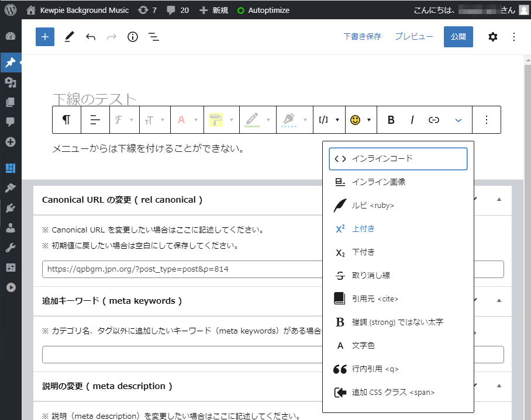Open the font family F dropdown
The height and width of the screenshot is (420, 531).
coord(125,120)
